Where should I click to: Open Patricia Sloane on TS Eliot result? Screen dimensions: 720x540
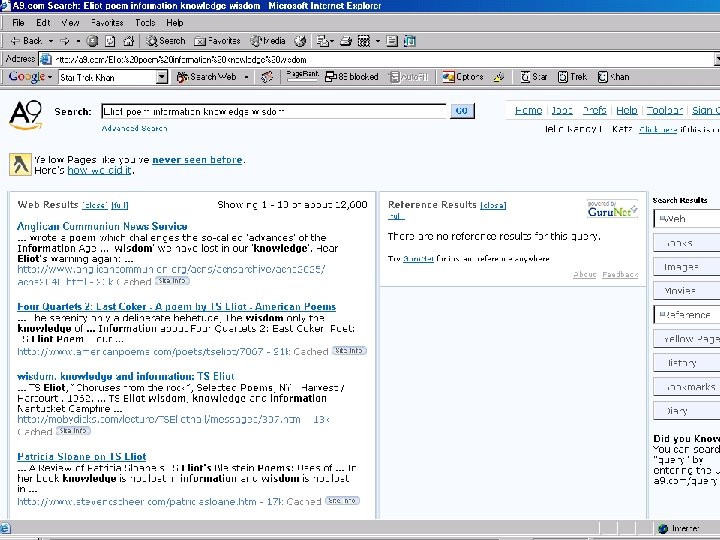point(82,456)
